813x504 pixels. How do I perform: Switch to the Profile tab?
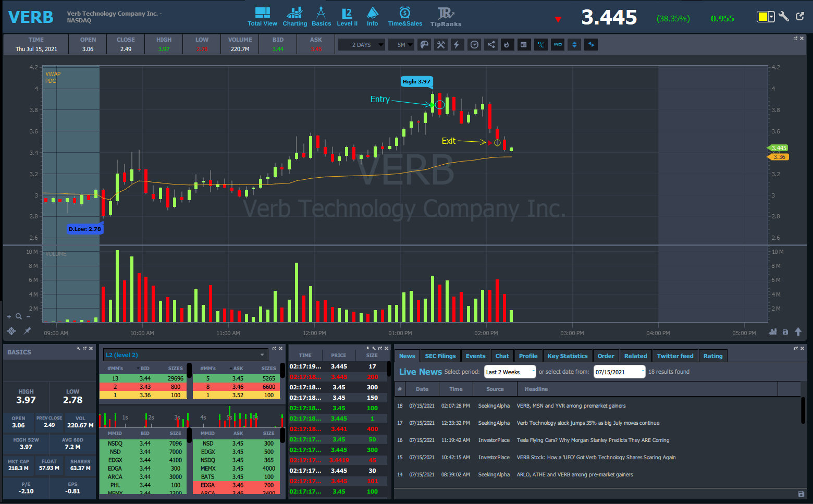click(x=528, y=356)
